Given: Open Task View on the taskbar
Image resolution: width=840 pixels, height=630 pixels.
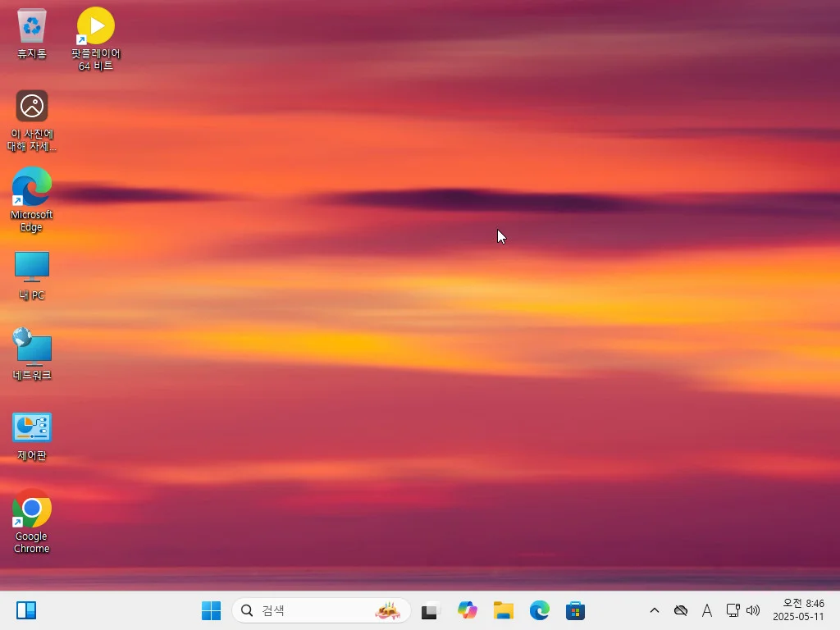Looking at the screenshot, I should click(x=431, y=610).
